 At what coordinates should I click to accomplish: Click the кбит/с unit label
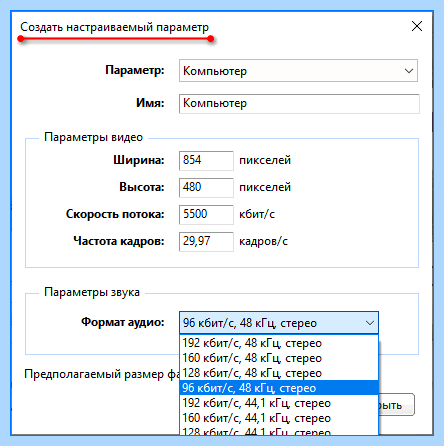[257, 214]
